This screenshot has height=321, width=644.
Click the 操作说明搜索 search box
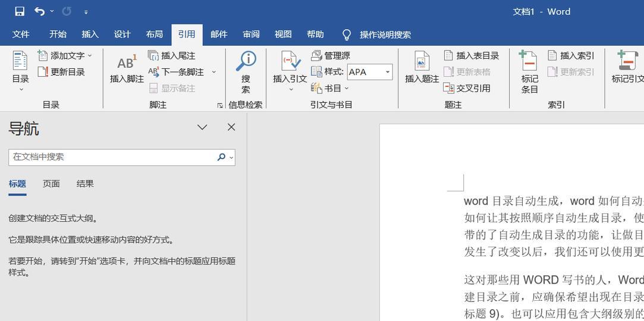[x=385, y=35]
